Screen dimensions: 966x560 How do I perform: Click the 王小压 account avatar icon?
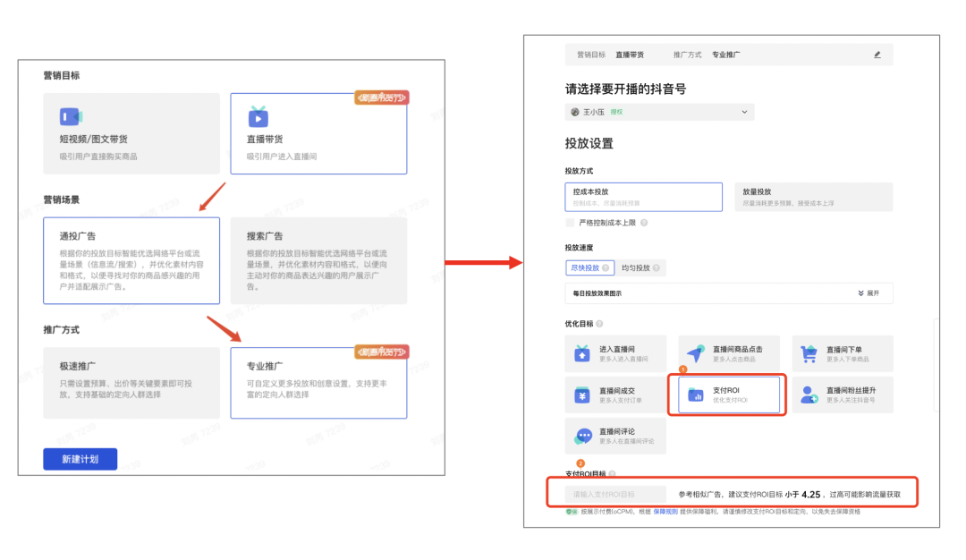point(575,112)
